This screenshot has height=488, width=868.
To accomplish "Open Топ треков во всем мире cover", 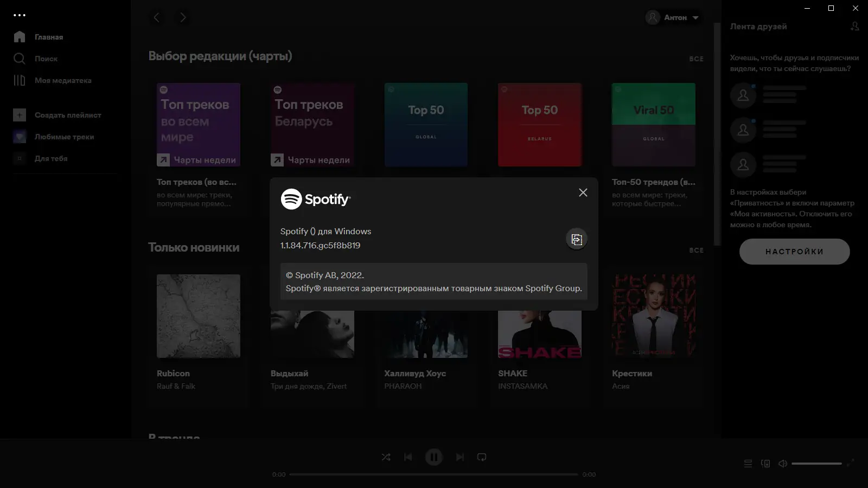I will [199, 125].
